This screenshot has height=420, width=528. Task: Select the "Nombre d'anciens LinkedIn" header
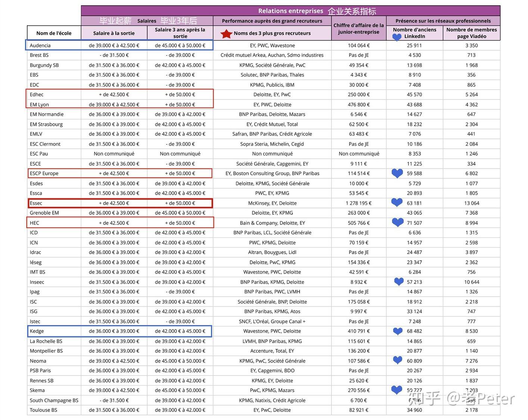(x=414, y=33)
